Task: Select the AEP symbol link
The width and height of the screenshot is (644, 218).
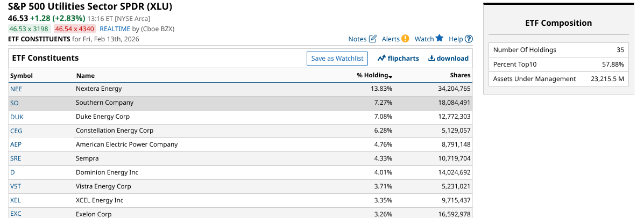Action: [x=16, y=144]
